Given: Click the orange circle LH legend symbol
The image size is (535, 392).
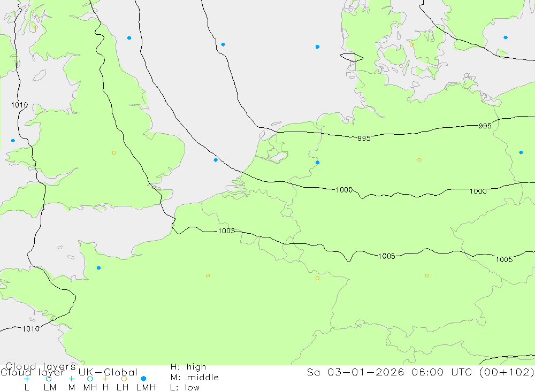Looking at the screenshot, I should pyautogui.click(x=124, y=379).
